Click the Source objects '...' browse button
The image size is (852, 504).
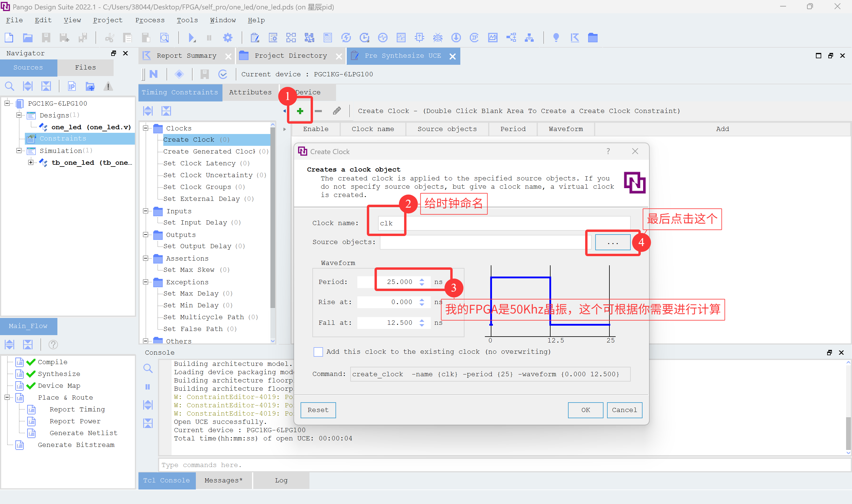coord(612,242)
